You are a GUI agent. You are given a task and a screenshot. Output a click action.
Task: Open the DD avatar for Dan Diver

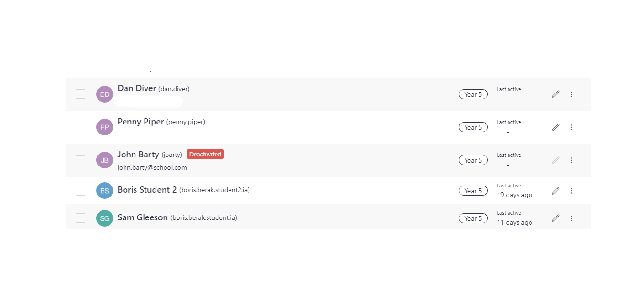tap(104, 94)
